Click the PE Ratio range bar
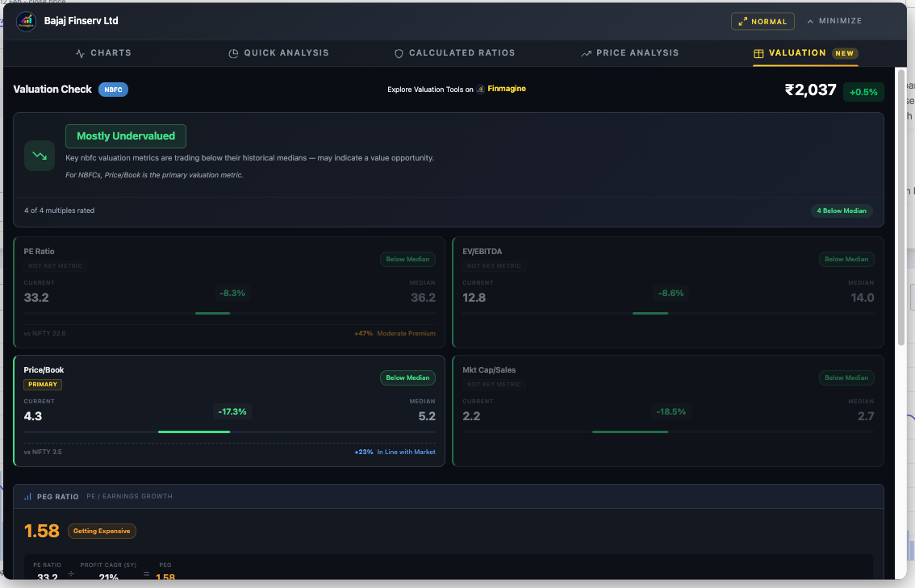The height and width of the screenshot is (588, 915). [x=213, y=313]
